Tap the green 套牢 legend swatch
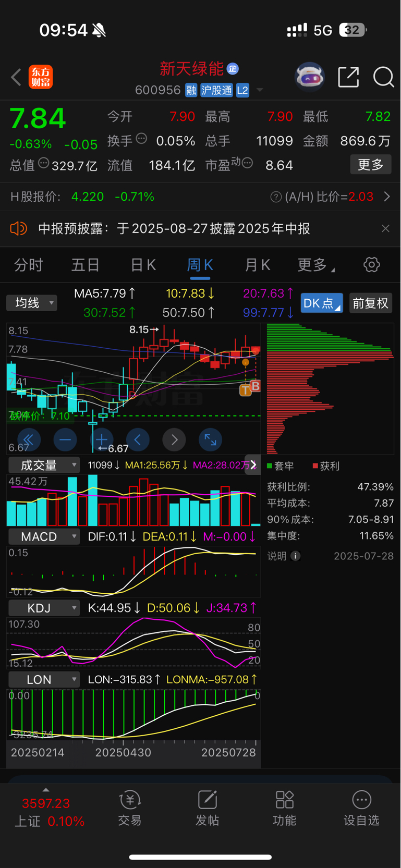 pos(270,466)
